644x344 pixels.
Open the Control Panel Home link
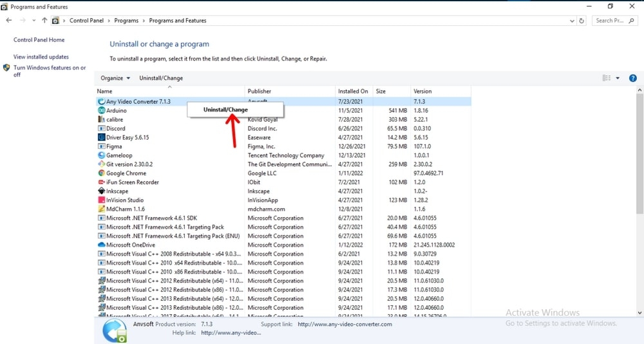click(x=39, y=40)
